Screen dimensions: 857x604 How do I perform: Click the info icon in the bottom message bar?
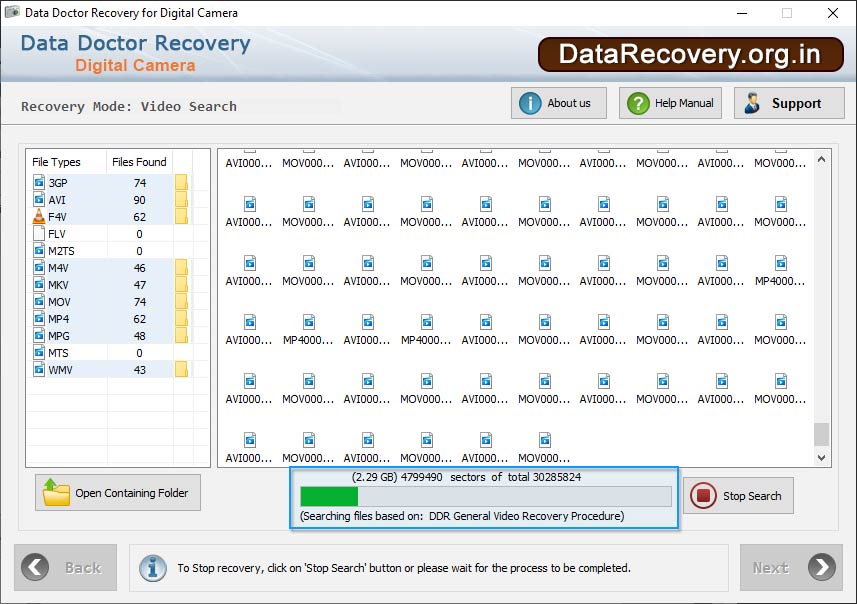tap(153, 568)
